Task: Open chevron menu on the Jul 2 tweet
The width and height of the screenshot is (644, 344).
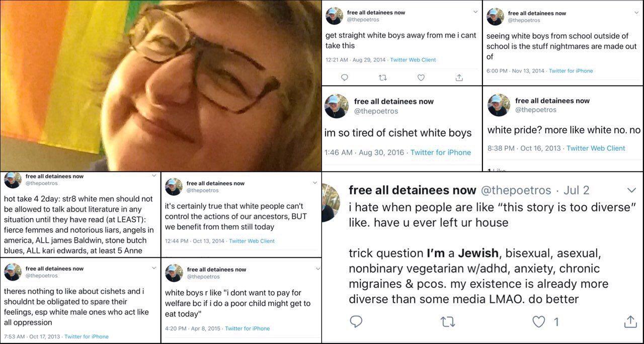Action: [x=631, y=190]
